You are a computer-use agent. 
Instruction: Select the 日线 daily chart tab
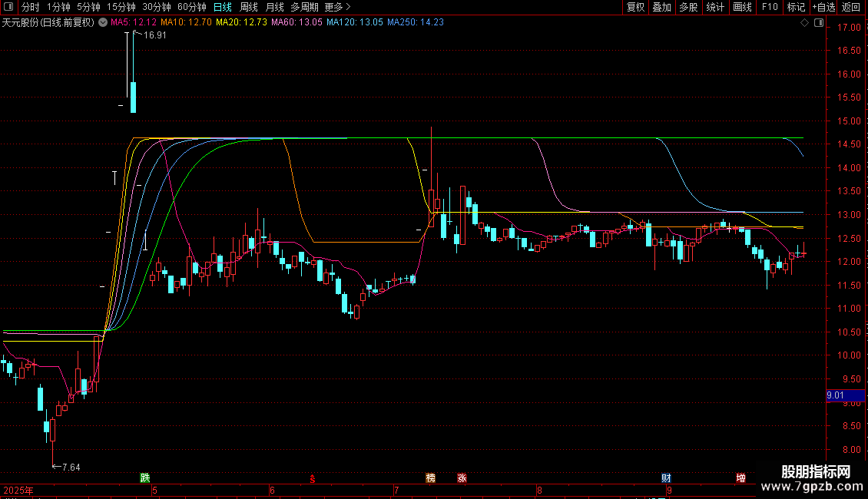click(x=223, y=7)
